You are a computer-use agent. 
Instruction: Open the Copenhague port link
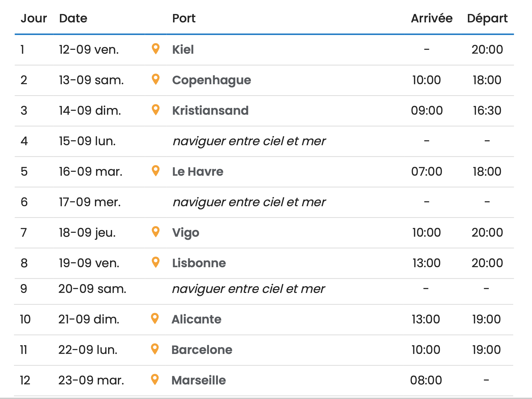[211, 80]
